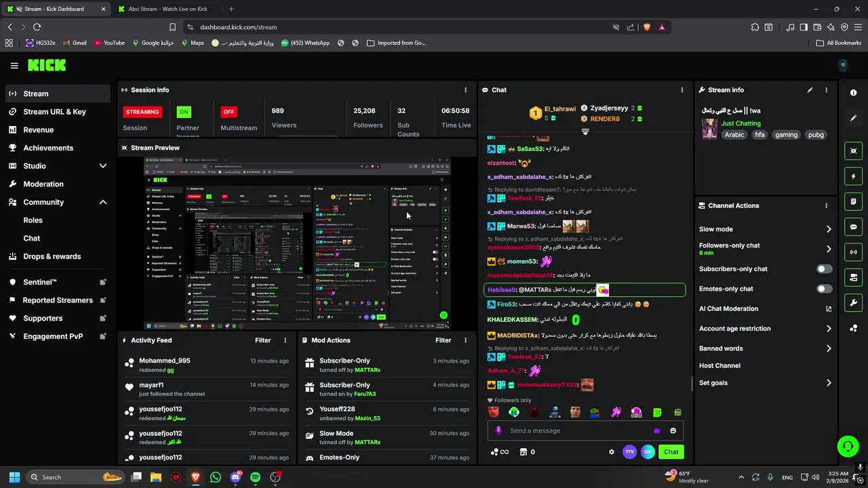Image resolution: width=868 pixels, height=488 pixels.
Task: Toggle the broadcast signal panel rail button
Action: [853, 252]
